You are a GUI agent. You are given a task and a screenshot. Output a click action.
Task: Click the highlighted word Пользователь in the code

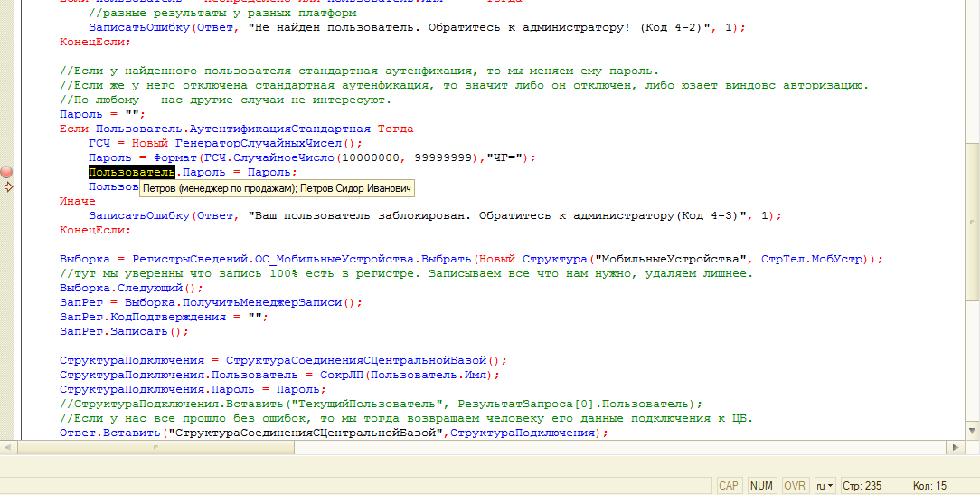[131, 172]
